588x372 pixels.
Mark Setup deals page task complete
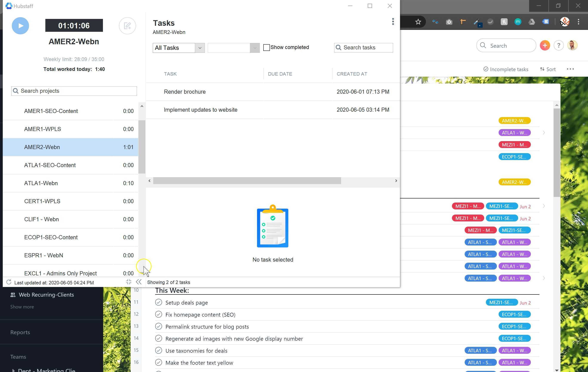[158, 302]
